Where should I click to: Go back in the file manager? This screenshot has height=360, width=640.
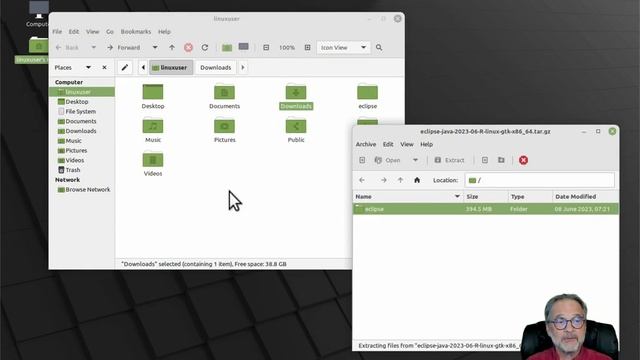click(67, 48)
